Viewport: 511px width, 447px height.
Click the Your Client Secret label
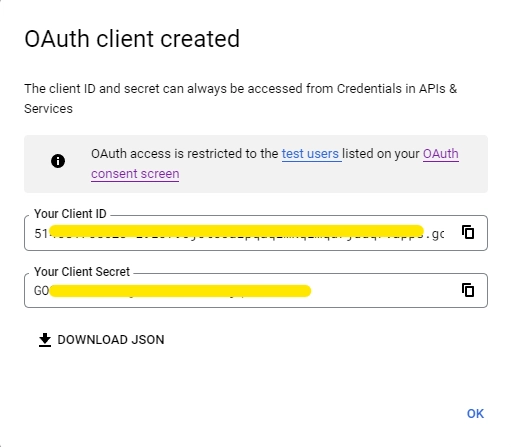pyautogui.click(x=82, y=272)
